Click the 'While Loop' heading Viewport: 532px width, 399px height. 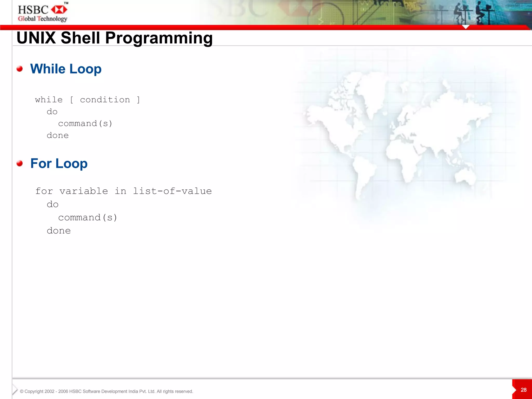coord(66,69)
